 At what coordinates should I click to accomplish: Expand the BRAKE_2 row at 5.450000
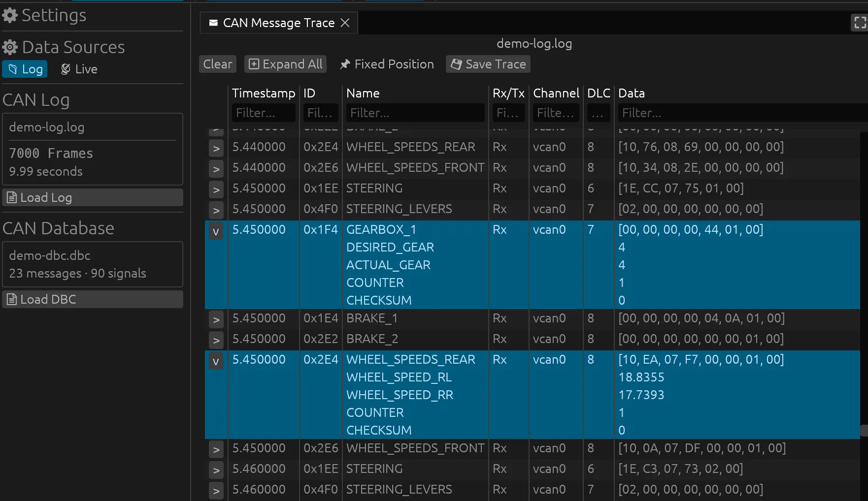point(216,340)
